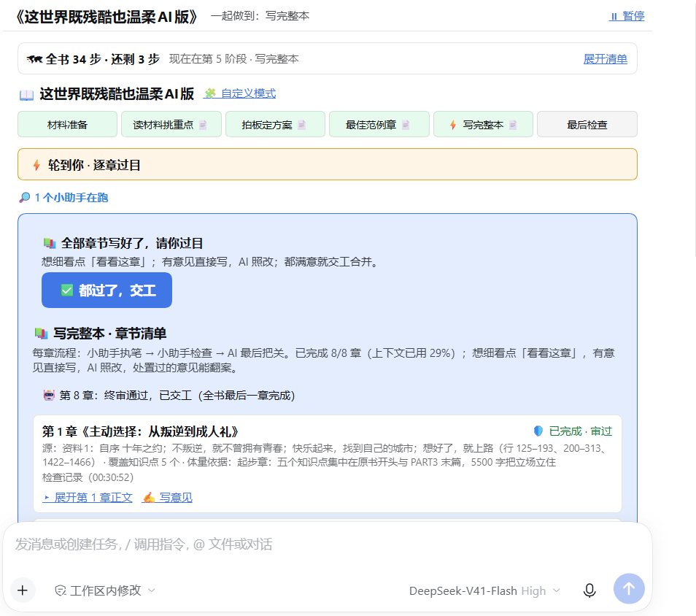The height and width of the screenshot is (616, 696).
Task: Click chapter title 第 1 章《主动选择》
Action: [x=140, y=431]
